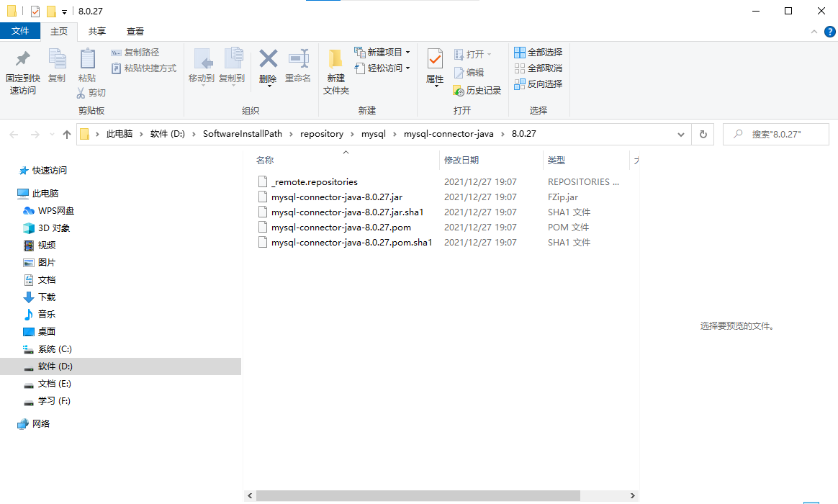Screen dimensions: 838x504
Task: Click the Paste ribbon icon
Action: click(87, 58)
